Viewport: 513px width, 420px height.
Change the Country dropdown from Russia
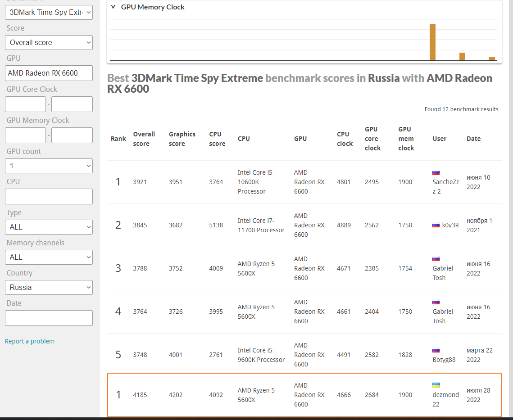[49, 288]
